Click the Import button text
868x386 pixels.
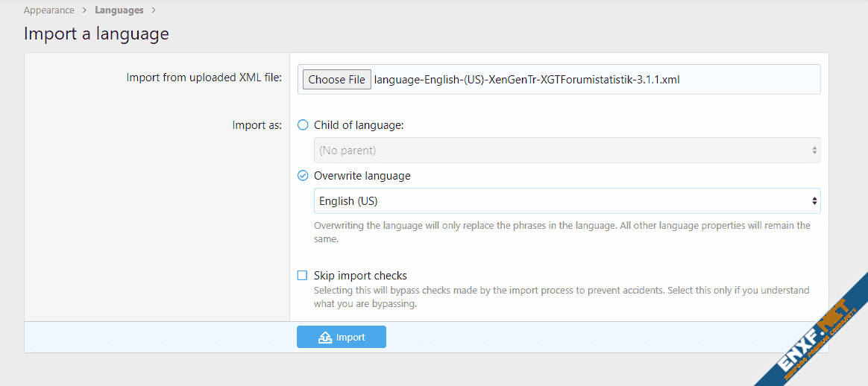[x=350, y=338]
